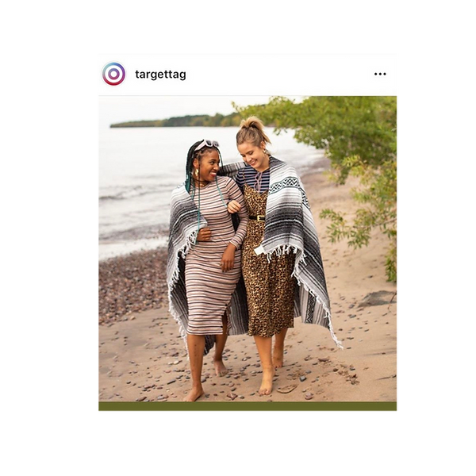
Task: Click the beach post photo
Action: (x=248, y=248)
